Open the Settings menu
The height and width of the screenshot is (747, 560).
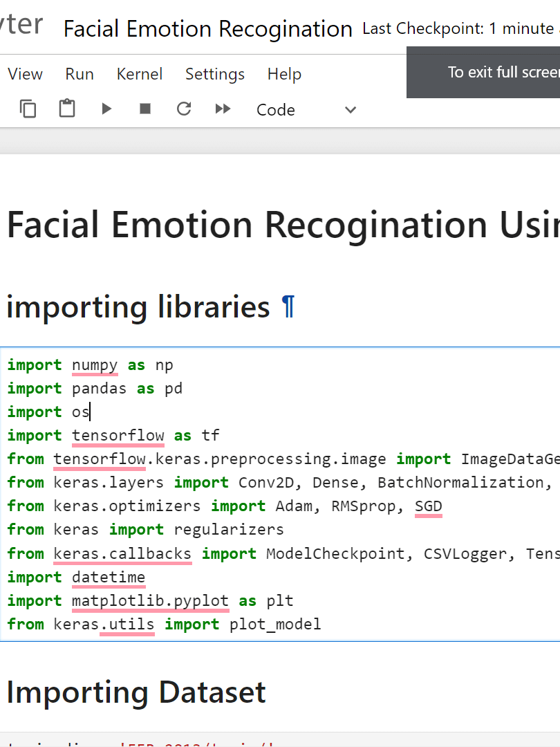[215, 74]
